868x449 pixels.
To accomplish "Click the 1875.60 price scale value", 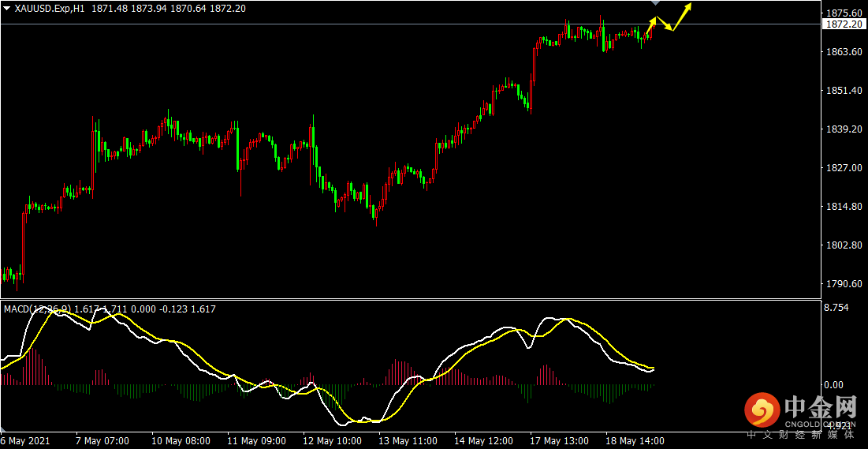I will [x=843, y=13].
